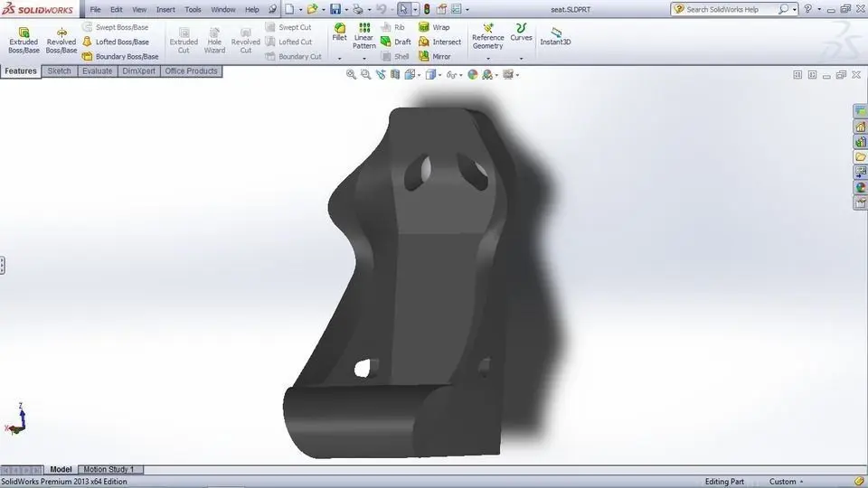Choose the Wrap feature
The width and height of the screenshot is (868, 488).
pos(434,26)
